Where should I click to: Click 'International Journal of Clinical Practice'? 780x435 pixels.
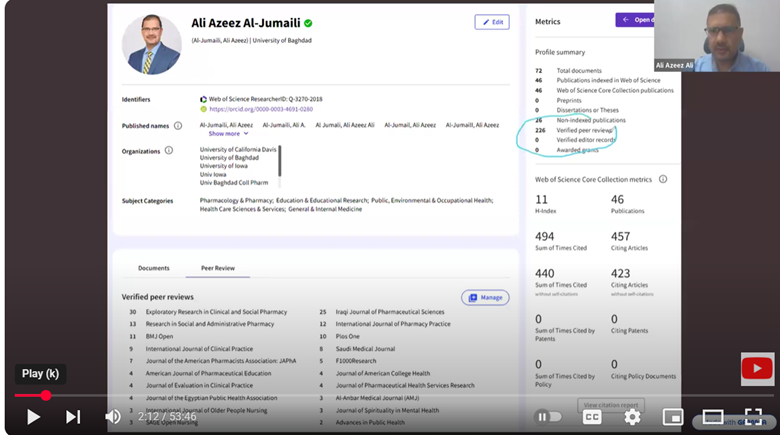click(199, 348)
